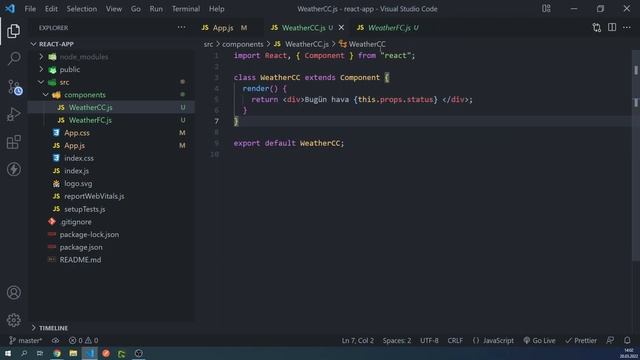
Task: Change end of line sequence CRLF
Action: click(x=455, y=340)
